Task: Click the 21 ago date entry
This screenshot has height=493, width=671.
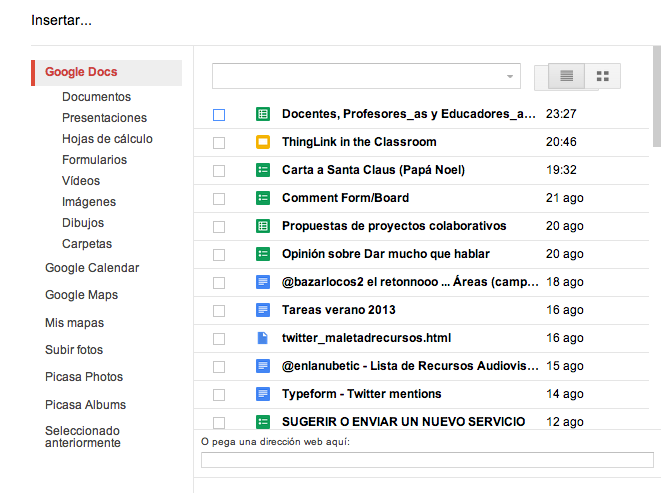Action: point(564,198)
